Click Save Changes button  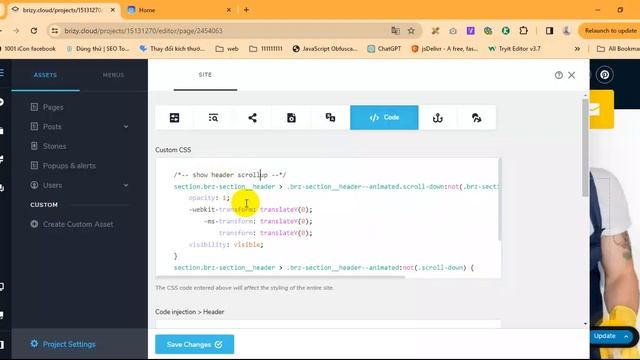194,344
